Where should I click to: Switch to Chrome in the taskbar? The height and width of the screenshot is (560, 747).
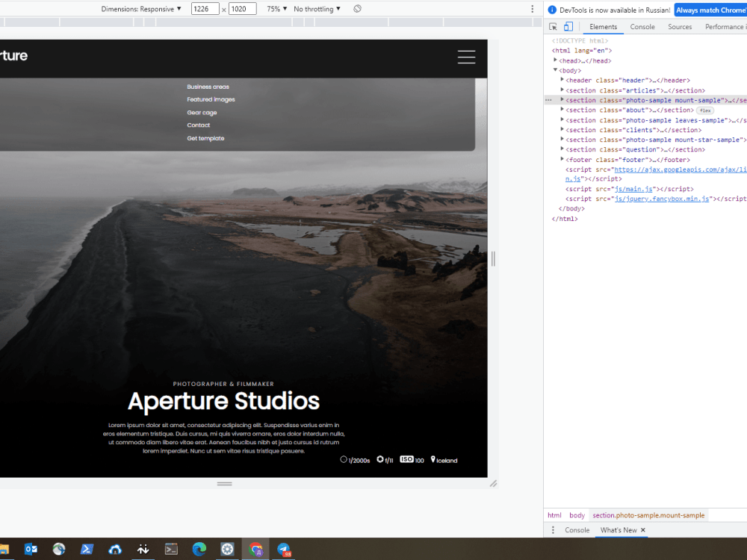coord(255,549)
